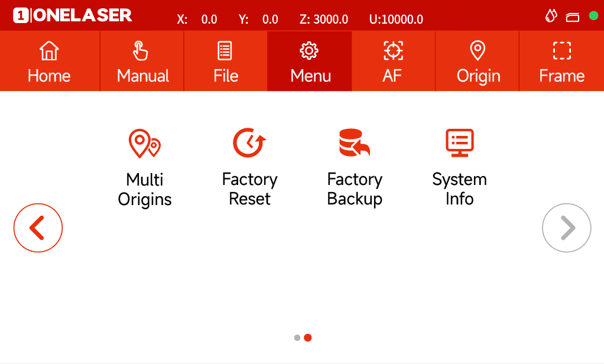Go back with the left arrow

click(x=38, y=227)
